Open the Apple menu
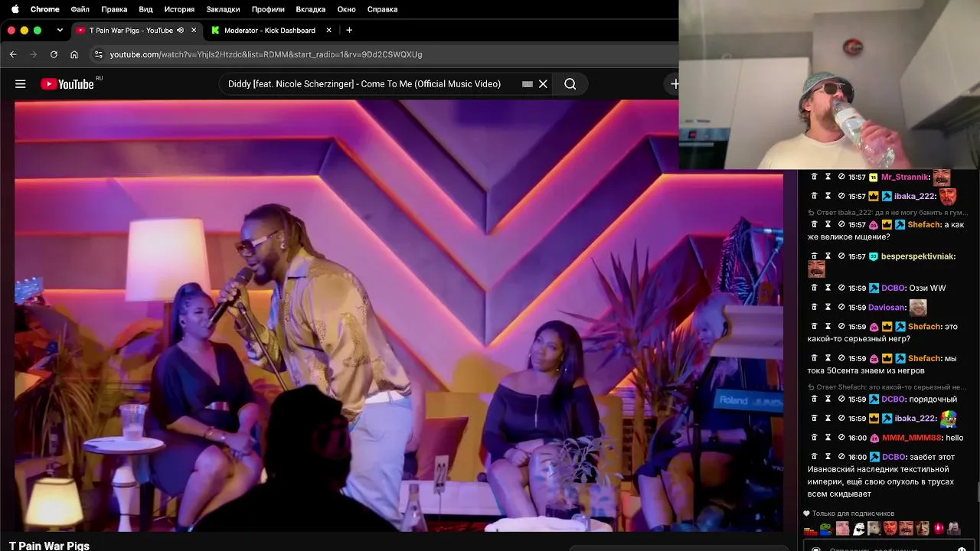Image resolution: width=980 pixels, height=551 pixels. click(x=15, y=9)
